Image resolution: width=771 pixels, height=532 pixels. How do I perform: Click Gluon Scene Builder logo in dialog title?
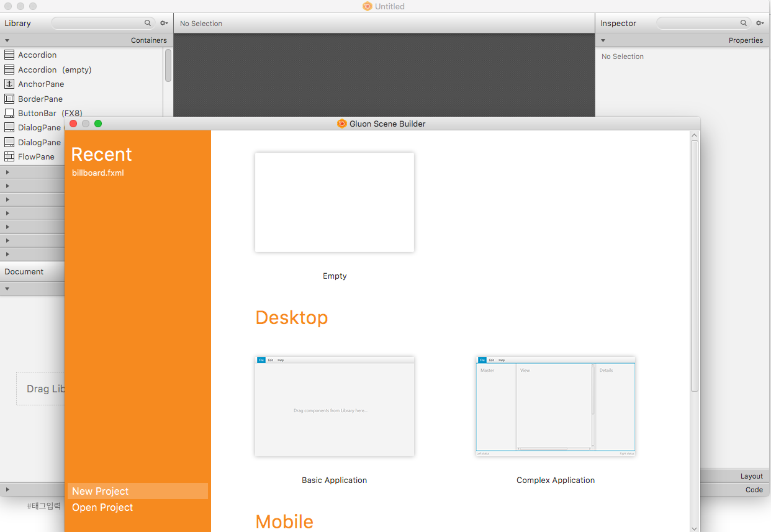[341, 124]
